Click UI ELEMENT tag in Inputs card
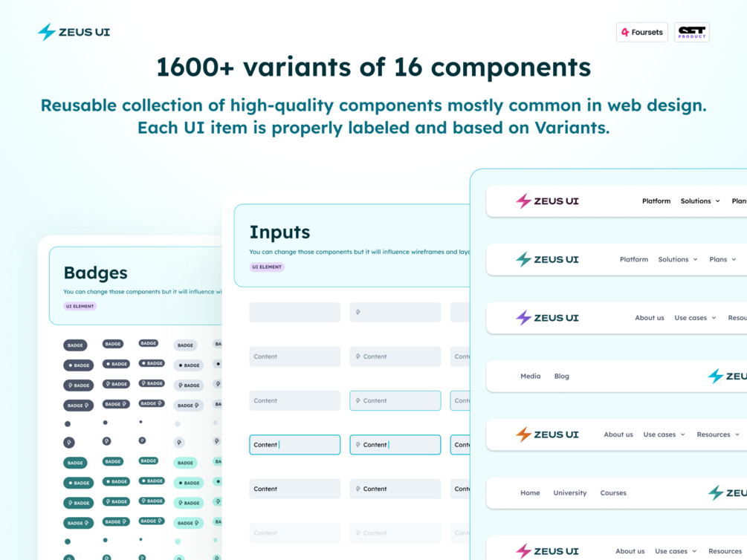The height and width of the screenshot is (560, 747). 267,267
